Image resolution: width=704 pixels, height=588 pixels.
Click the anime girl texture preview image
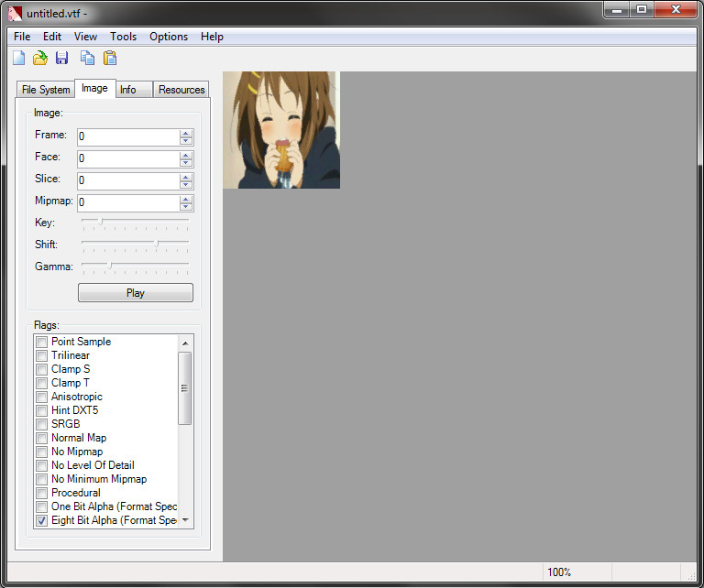(x=281, y=130)
